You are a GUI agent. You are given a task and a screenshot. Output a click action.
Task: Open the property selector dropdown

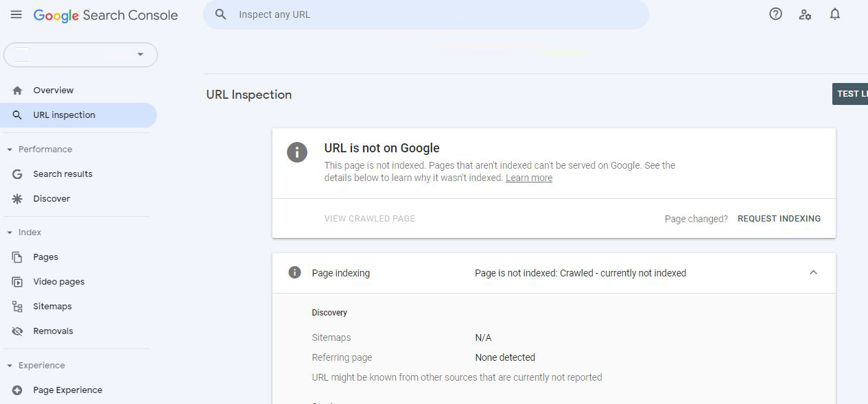pos(81,55)
